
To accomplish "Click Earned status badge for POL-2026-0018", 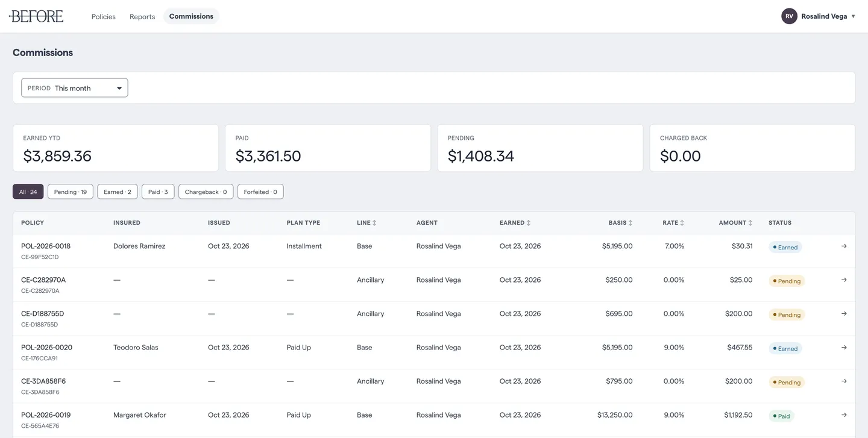I will coord(785,247).
